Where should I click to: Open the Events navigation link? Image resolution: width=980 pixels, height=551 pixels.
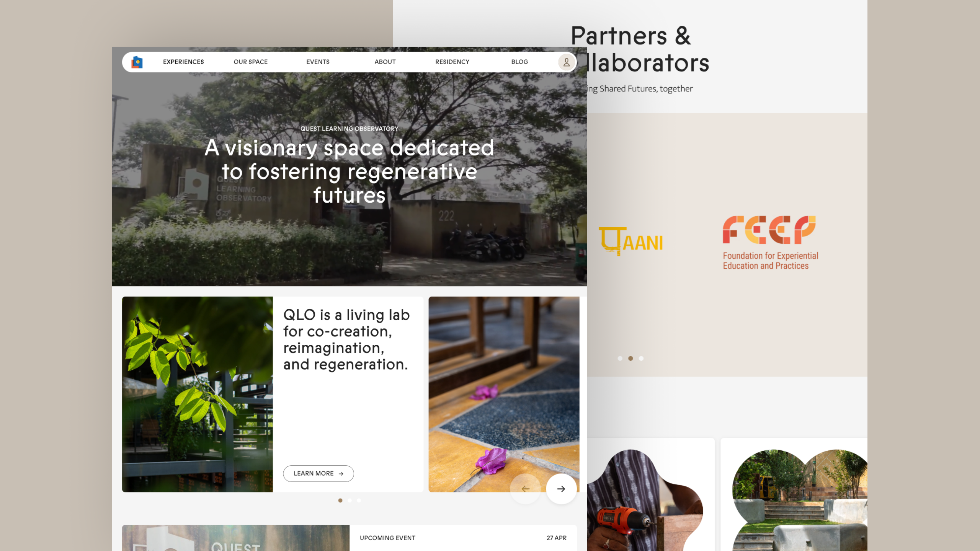318,62
